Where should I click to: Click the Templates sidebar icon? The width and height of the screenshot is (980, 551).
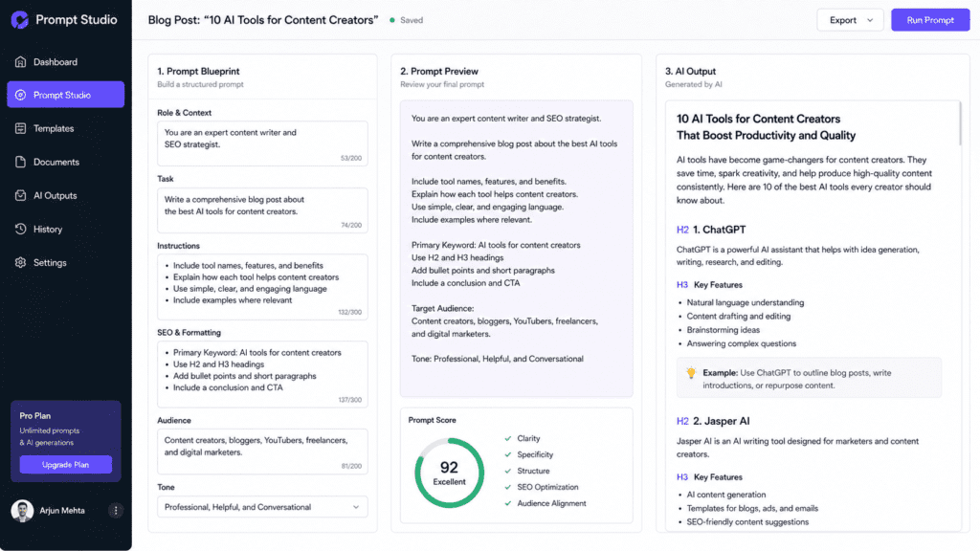(x=21, y=128)
